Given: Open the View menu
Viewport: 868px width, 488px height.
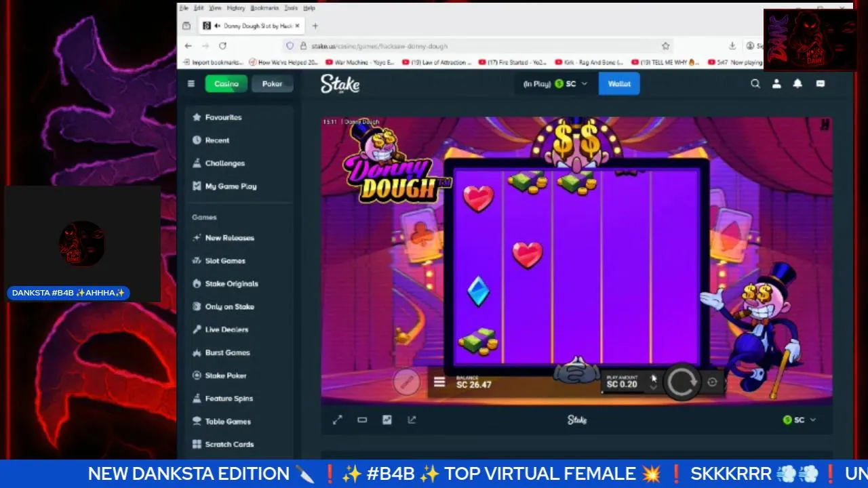Looking at the screenshot, I should click(x=215, y=8).
